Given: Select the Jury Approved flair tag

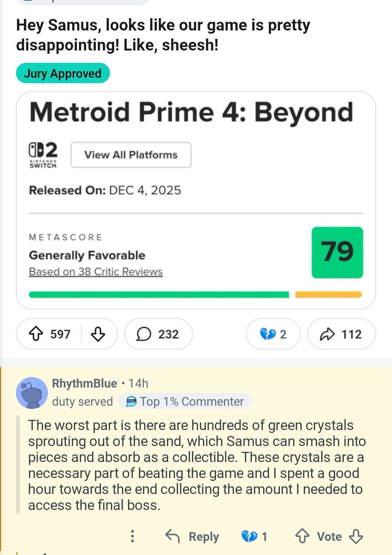Looking at the screenshot, I should click(x=63, y=73).
